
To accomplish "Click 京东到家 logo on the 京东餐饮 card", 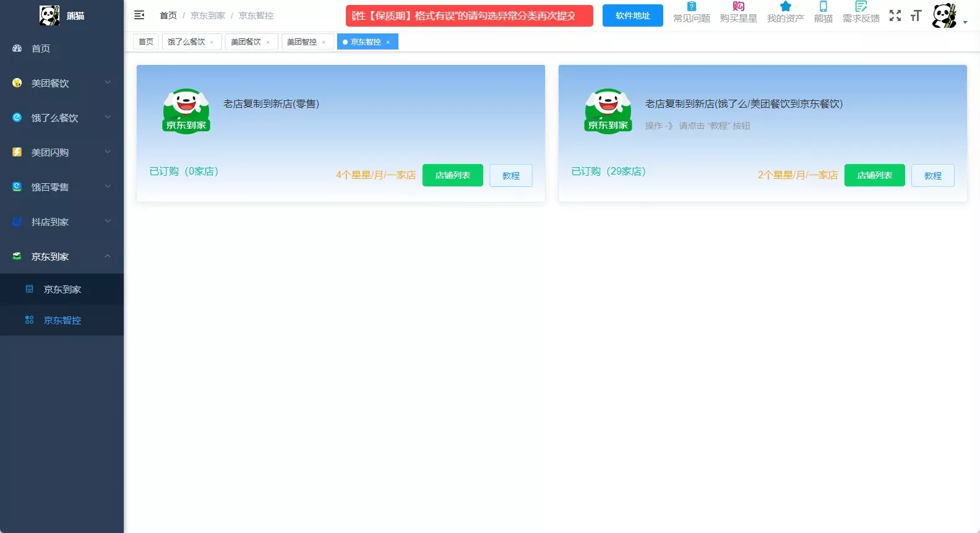I will tap(608, 111).
